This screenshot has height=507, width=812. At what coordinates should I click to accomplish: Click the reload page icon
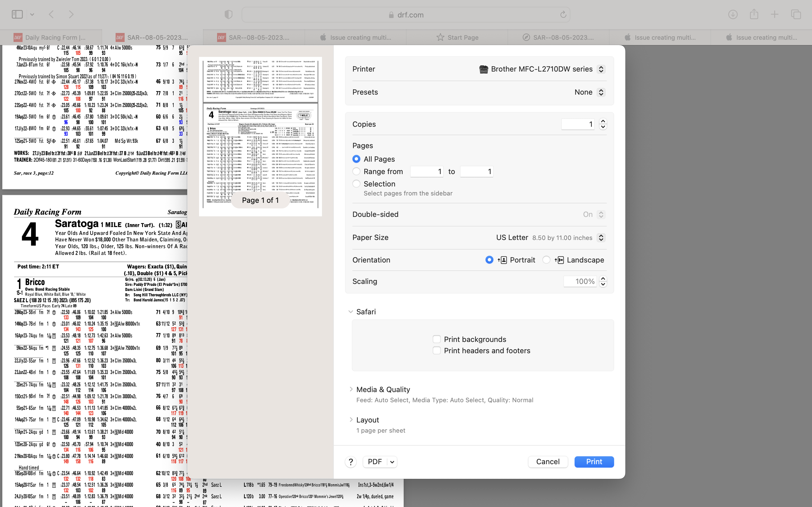563,14
